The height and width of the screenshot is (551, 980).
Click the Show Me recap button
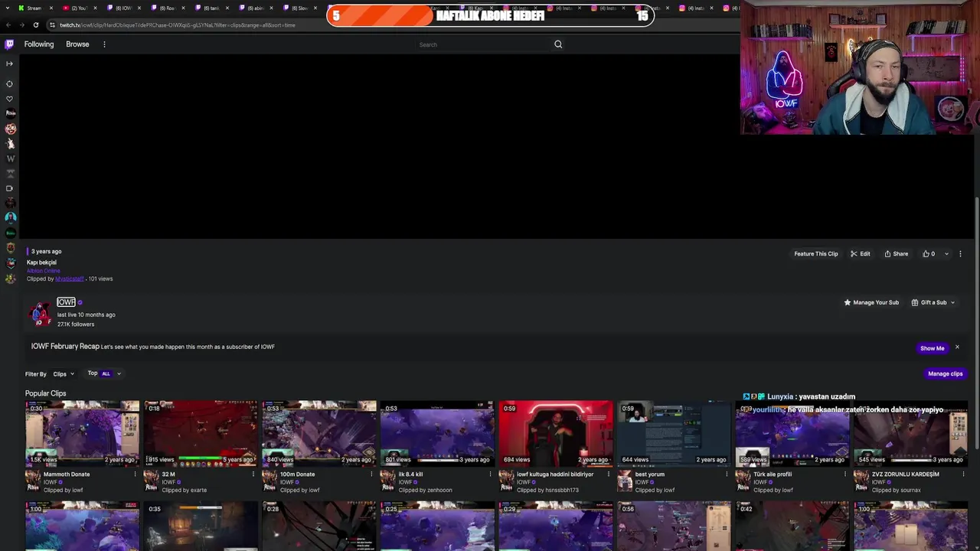tap(932, 348)
